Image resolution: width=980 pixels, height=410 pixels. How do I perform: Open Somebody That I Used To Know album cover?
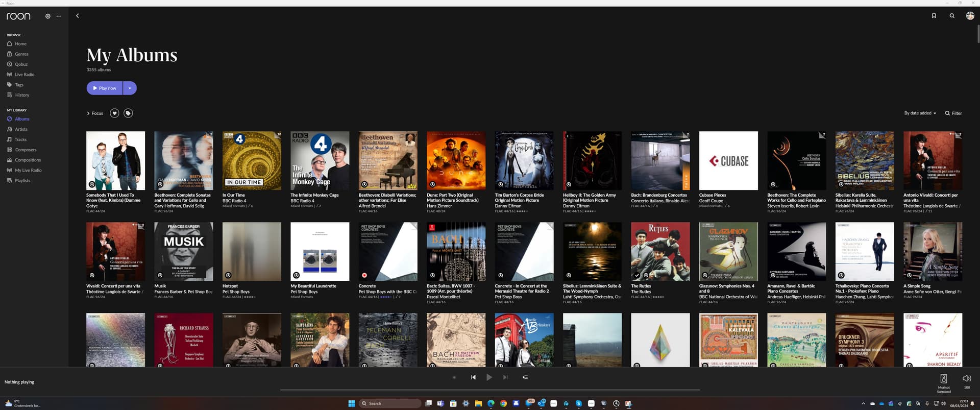tap(115, 161)
